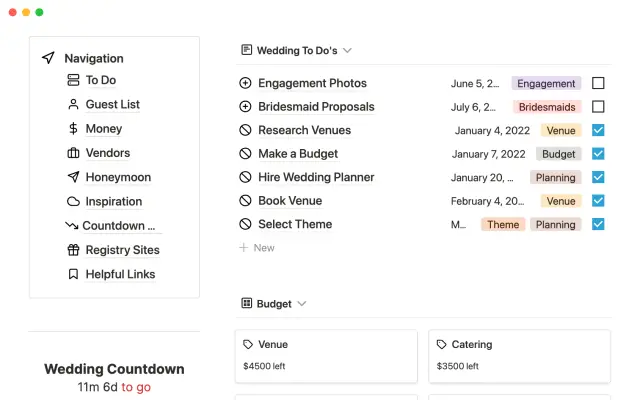Open the Catering budget card title
This screenshot has height=400, width=640.
pos(472,344)
